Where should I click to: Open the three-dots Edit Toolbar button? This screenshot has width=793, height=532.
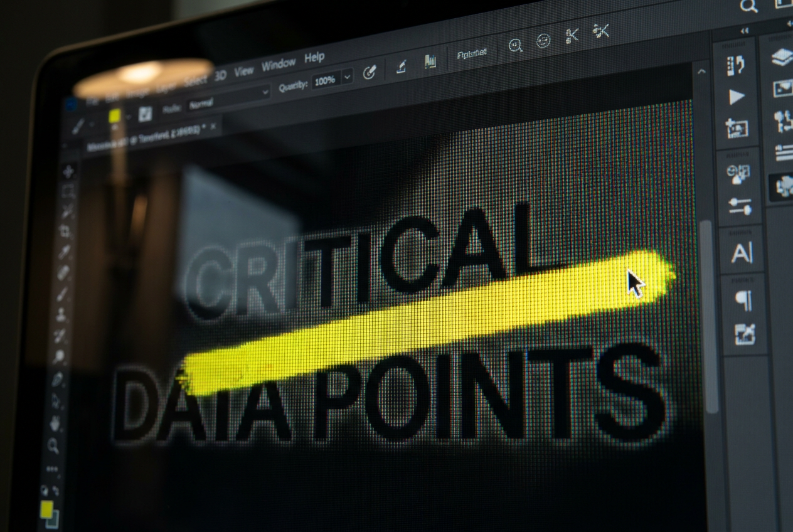(x=52, y=469)
